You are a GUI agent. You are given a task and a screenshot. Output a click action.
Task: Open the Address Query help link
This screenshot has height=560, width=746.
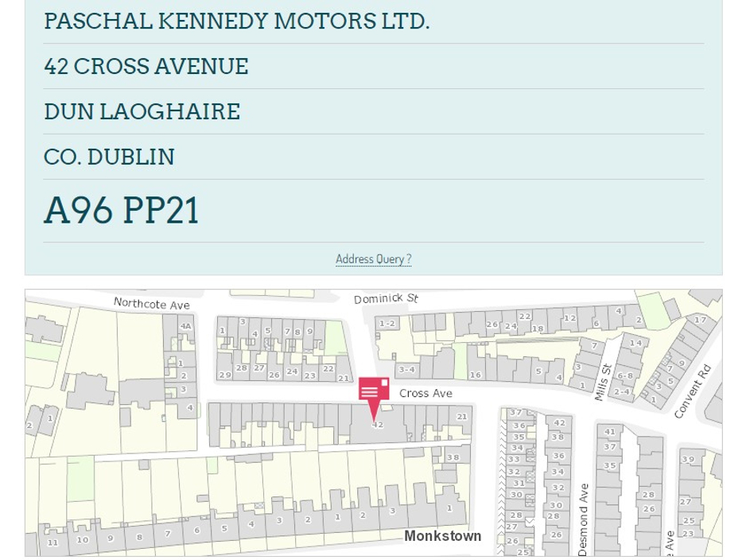[x=373, y=259]
